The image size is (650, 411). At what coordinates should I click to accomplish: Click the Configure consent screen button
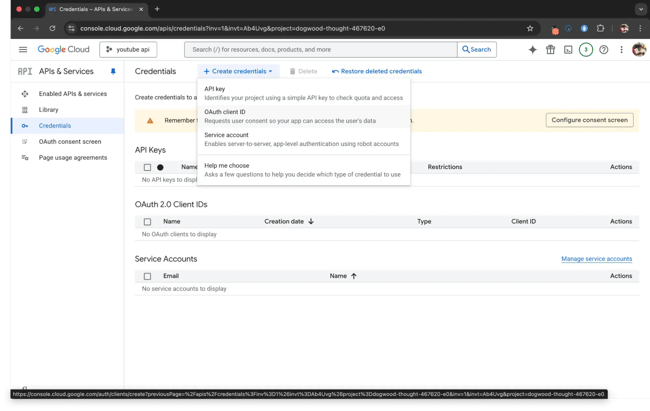pyautogui.click(x=590, y=120)
